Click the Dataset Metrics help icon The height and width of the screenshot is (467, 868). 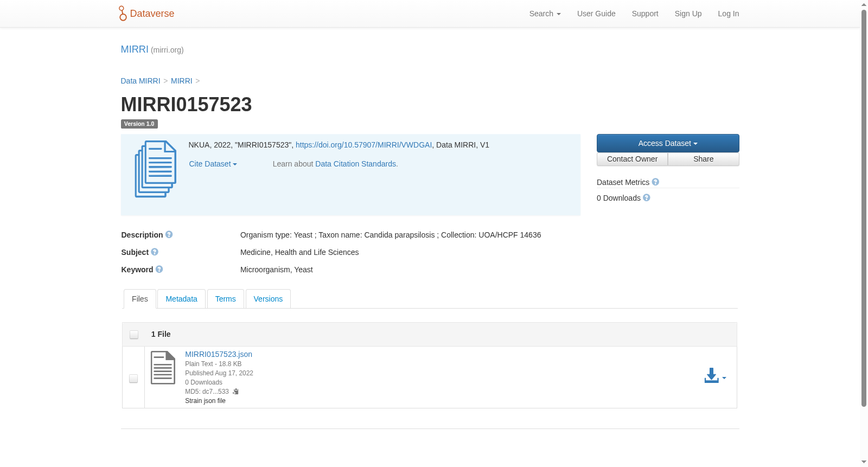[x=655, y=182]
